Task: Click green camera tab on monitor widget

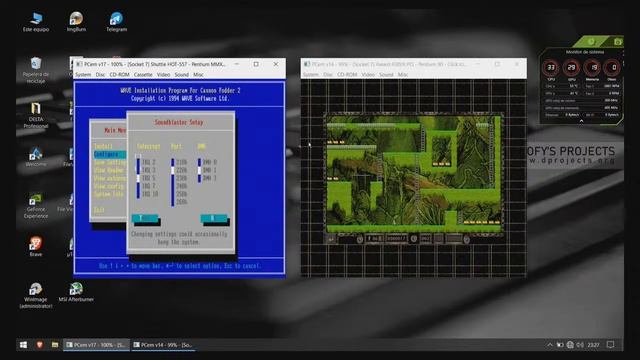Action: pos(617,41)
